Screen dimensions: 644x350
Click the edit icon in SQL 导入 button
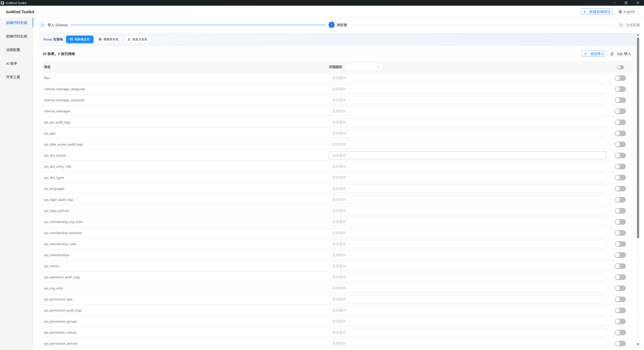(612, 54)
